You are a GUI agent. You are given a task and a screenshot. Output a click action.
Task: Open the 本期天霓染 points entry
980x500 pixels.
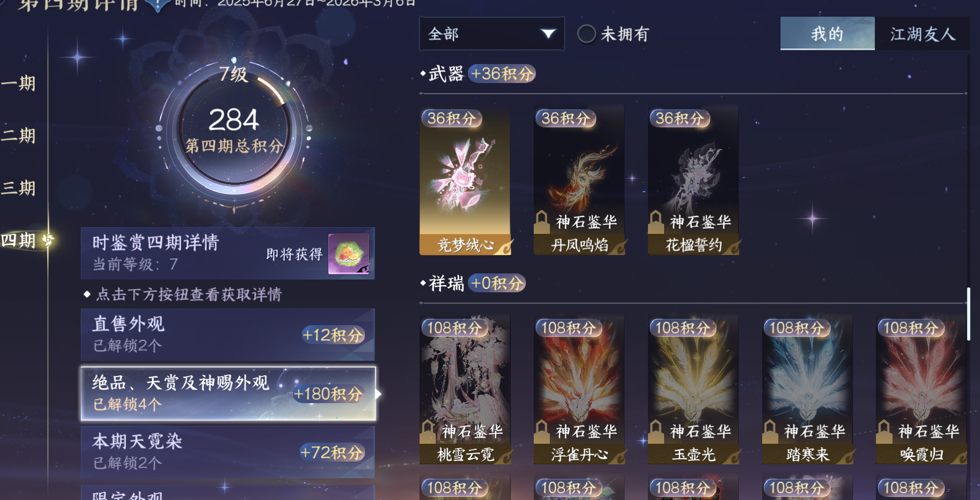[228, 452]
